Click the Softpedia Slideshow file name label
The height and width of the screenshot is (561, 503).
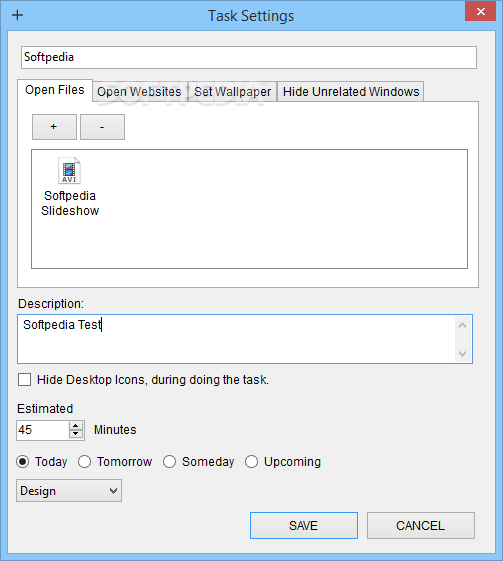70,203
